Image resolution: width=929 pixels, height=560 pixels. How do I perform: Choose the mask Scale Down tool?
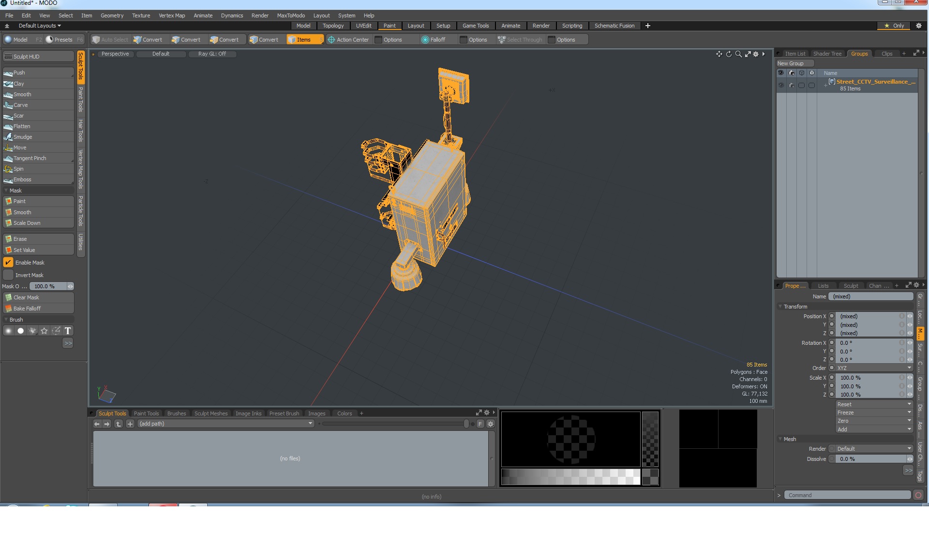coord(38,223)
